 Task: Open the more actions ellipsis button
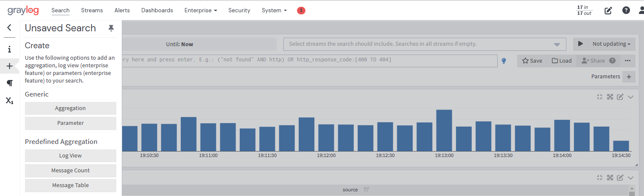pyautogui.click(x=628, y=61)
